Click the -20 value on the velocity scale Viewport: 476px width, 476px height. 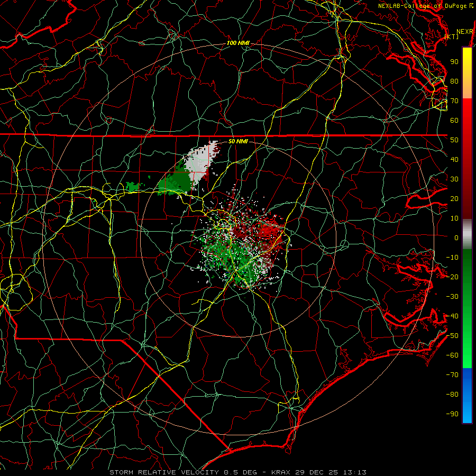click(x=452, y=277)
